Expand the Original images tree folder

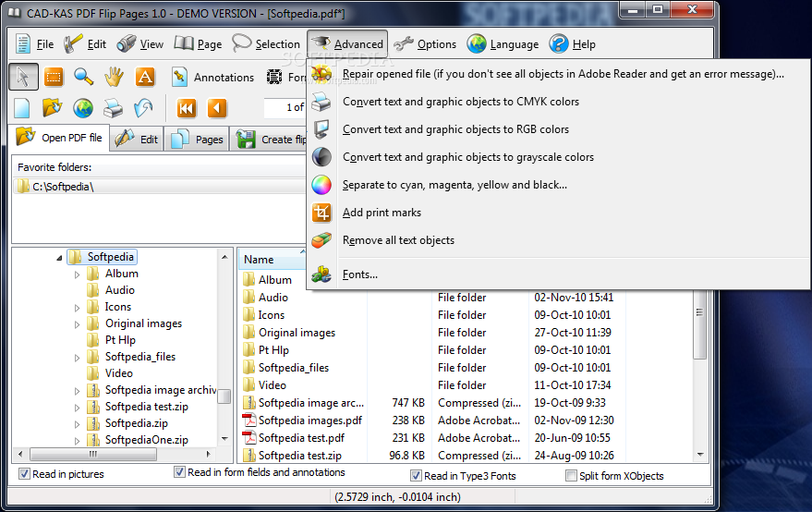(x=78, y=324)
